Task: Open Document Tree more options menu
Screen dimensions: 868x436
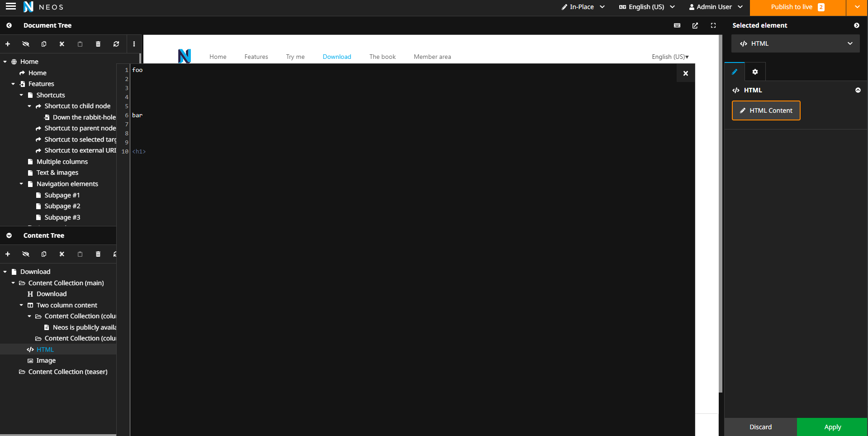Action: 134,44
